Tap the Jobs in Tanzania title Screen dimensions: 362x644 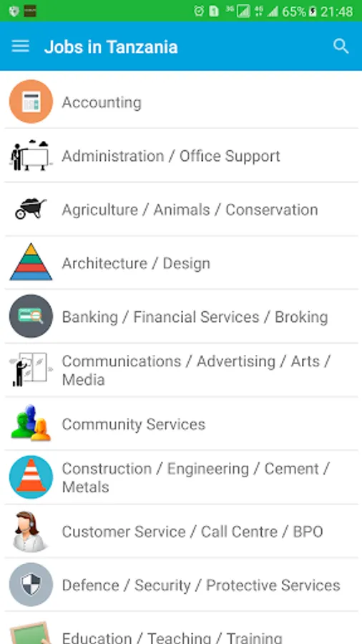click(111, 47)
